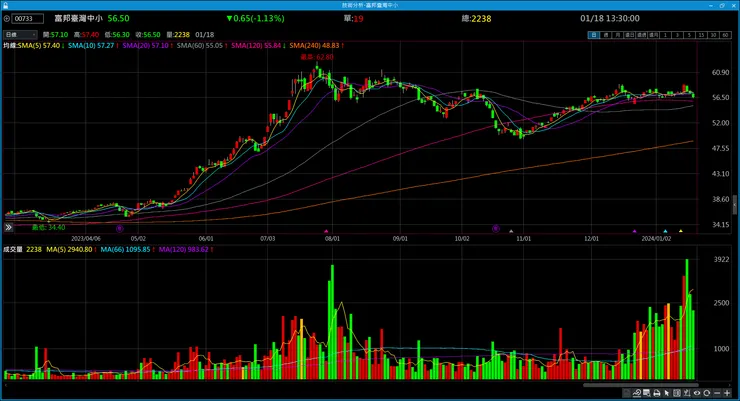Click the dim leftmost icon in bottom toolbar
Image resolution: width=740 pixels, height=401 pixels.
626,393
